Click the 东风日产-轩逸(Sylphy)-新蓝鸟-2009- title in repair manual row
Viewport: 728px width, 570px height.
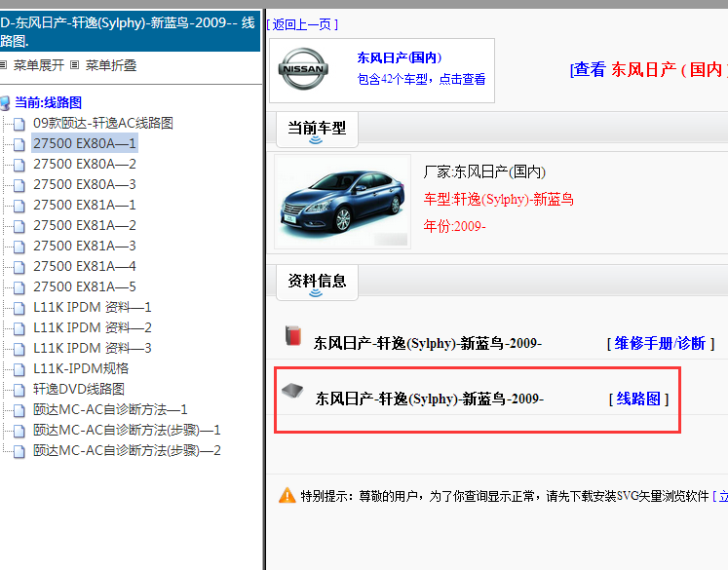click(x=428, y=344)
